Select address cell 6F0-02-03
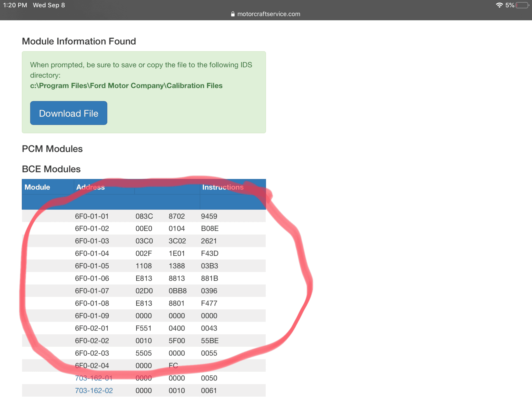Screen dimensions: 532x399 coord(92,353)
